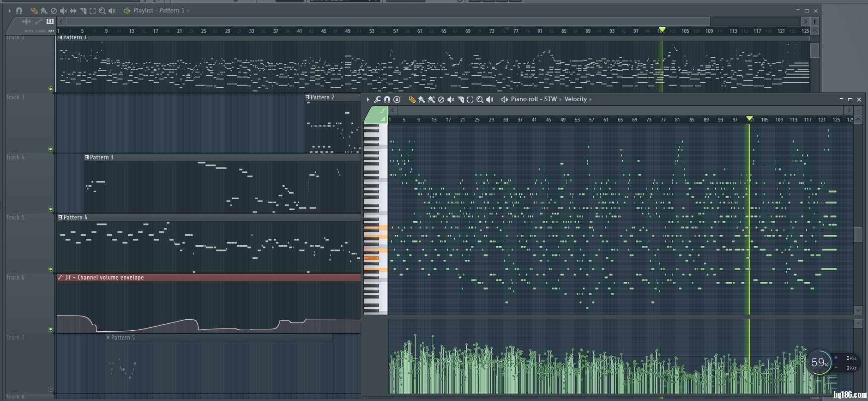Click Piano roll horizontal scroll right arrow
The image size is (868, 401).
[x=848, y=110]
